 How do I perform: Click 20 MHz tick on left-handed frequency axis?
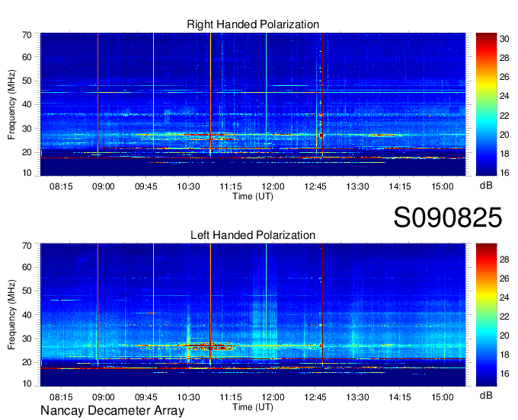point(27,363)
